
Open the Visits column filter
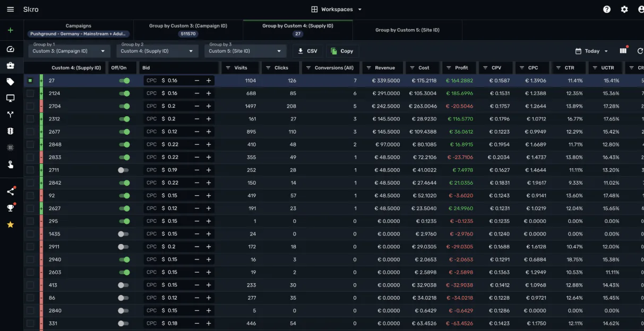228,68
